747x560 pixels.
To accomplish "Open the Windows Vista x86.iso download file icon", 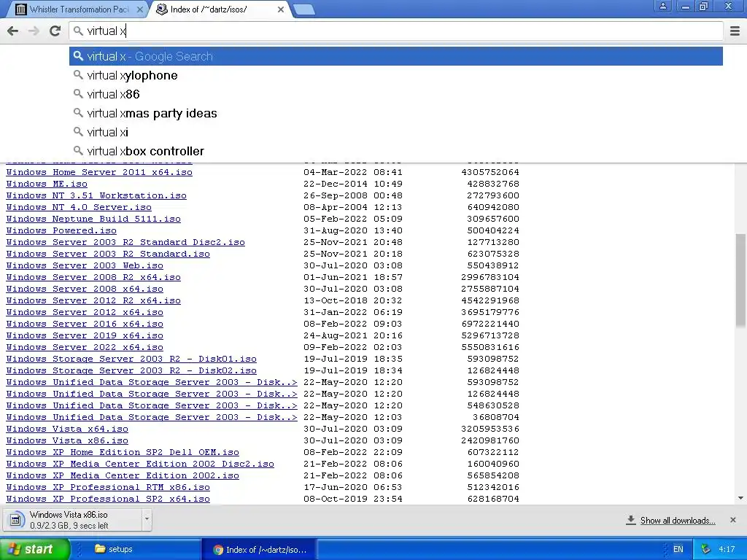I will 16,520.
